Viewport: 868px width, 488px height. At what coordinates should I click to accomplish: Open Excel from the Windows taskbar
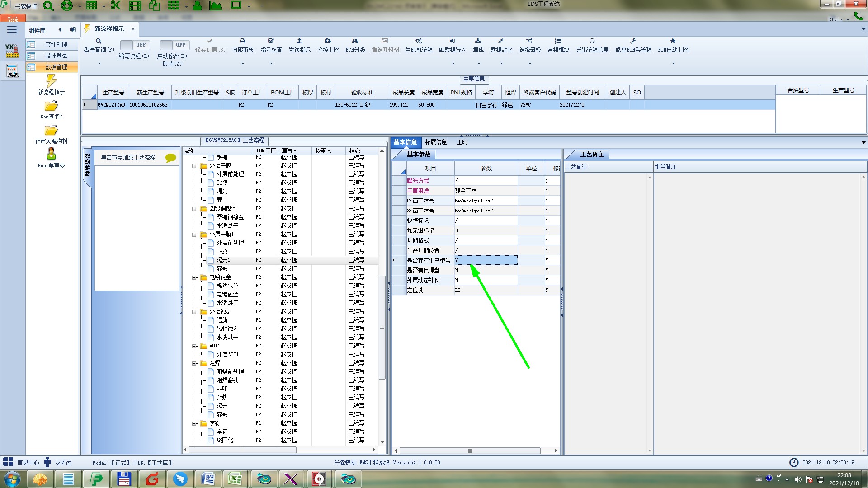(235, 479)
